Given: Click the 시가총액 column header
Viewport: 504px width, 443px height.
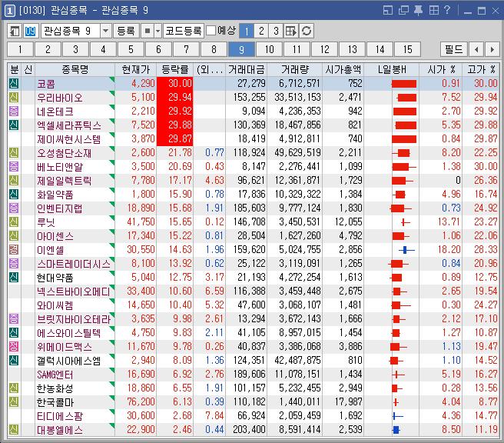Looking at the screenshot, I should click(x=343, y=69).
